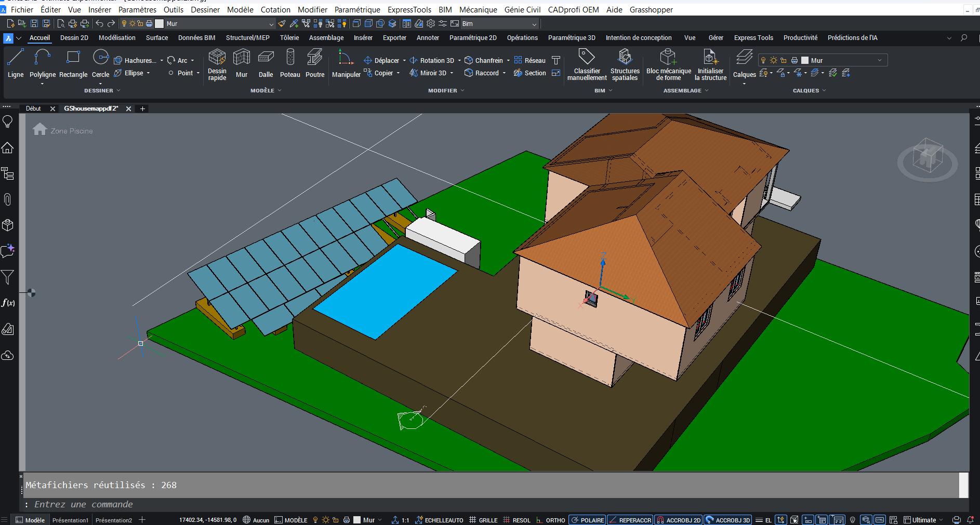Switch to Présentation1 layout tab
Viewport: 980px width, 525px height.
click(x=70, y=520)
